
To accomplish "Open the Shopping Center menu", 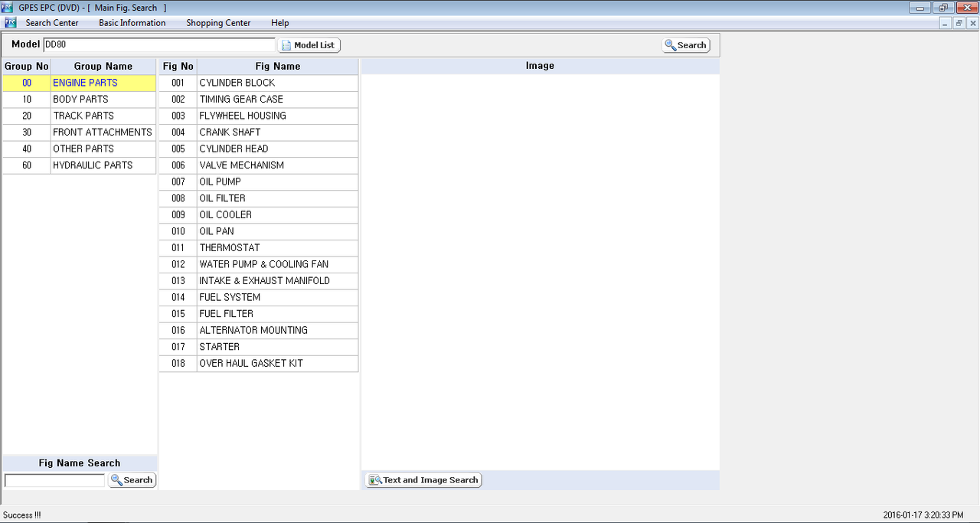I will 218,23.
